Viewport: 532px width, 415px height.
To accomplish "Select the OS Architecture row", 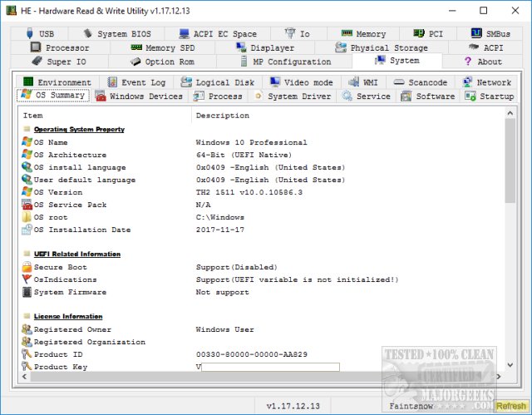I will click(x=261, y=155).
